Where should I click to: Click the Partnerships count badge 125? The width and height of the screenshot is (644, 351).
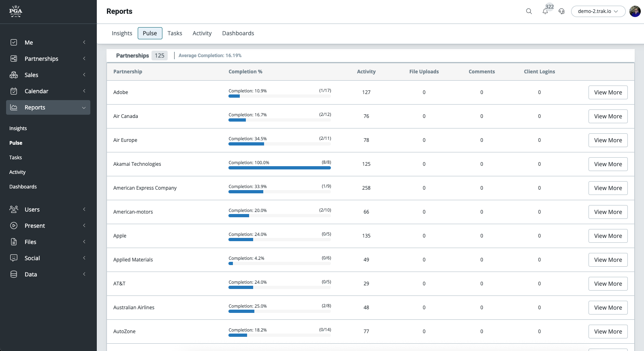[160, 56]
